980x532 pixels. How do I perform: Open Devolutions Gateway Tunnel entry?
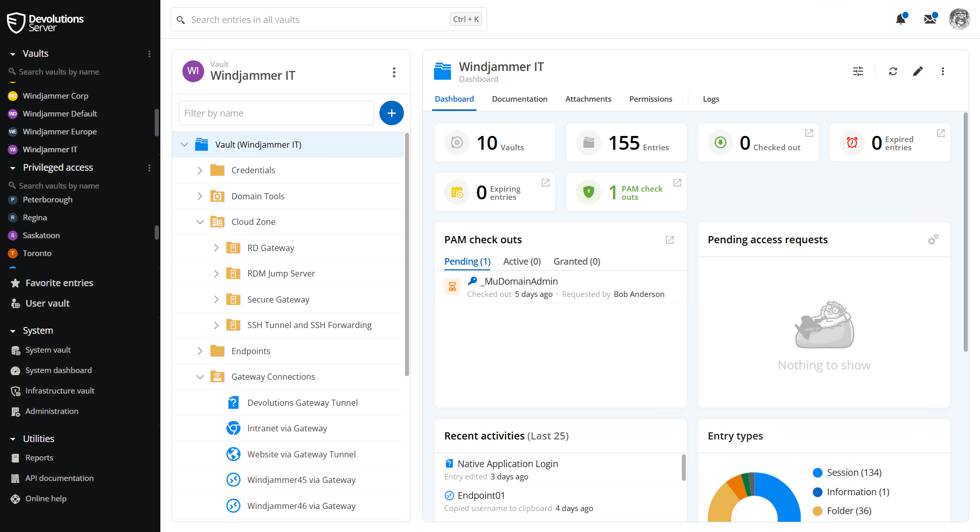(x=302, y=403)
